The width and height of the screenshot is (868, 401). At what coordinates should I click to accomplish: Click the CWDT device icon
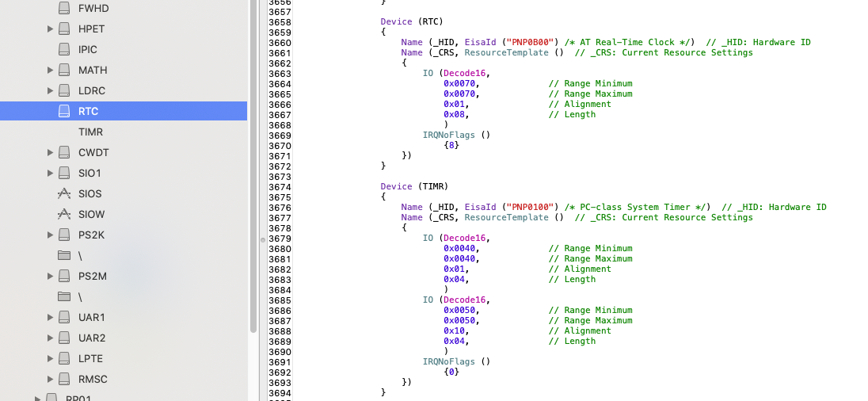(65, 152)
